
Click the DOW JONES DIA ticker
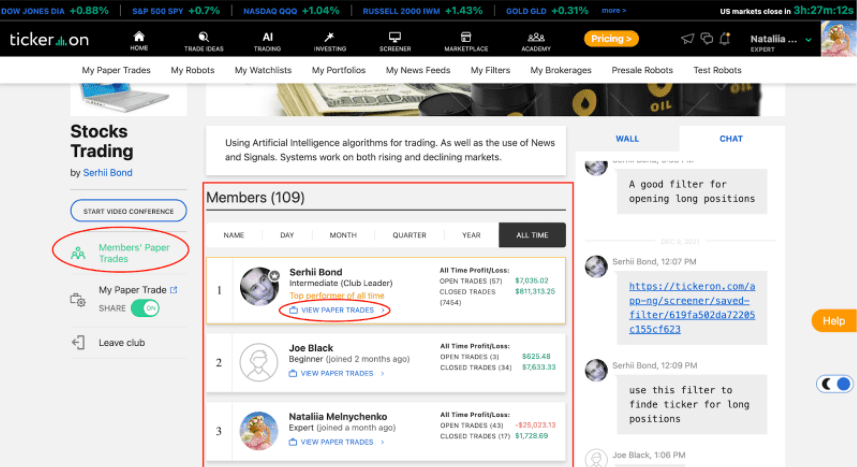[x=55, y=10]
